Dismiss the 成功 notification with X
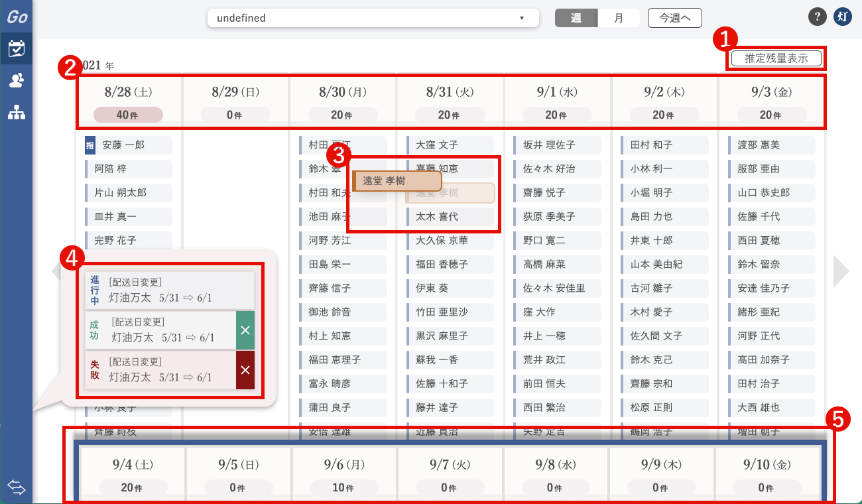 (x=245, y=330)
